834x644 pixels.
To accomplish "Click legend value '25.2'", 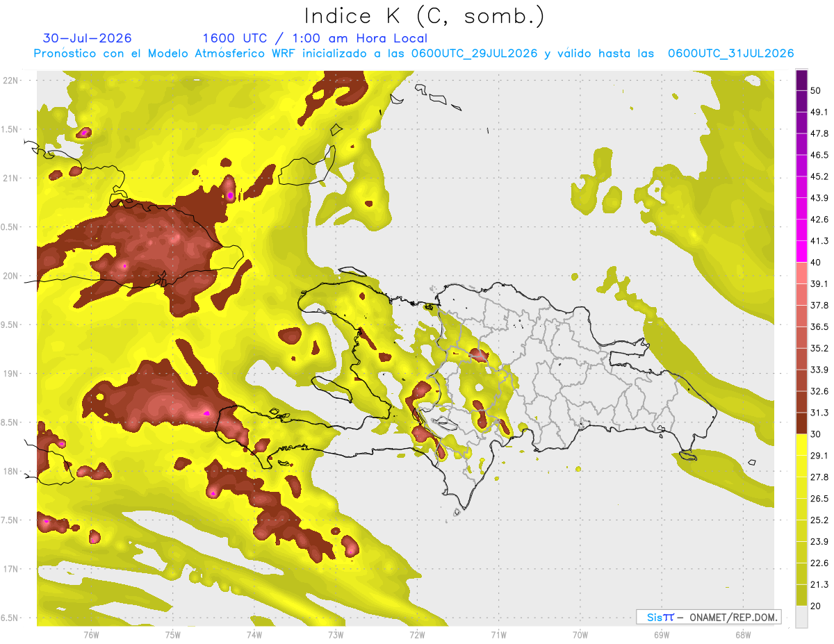I will tap(819, 520).
